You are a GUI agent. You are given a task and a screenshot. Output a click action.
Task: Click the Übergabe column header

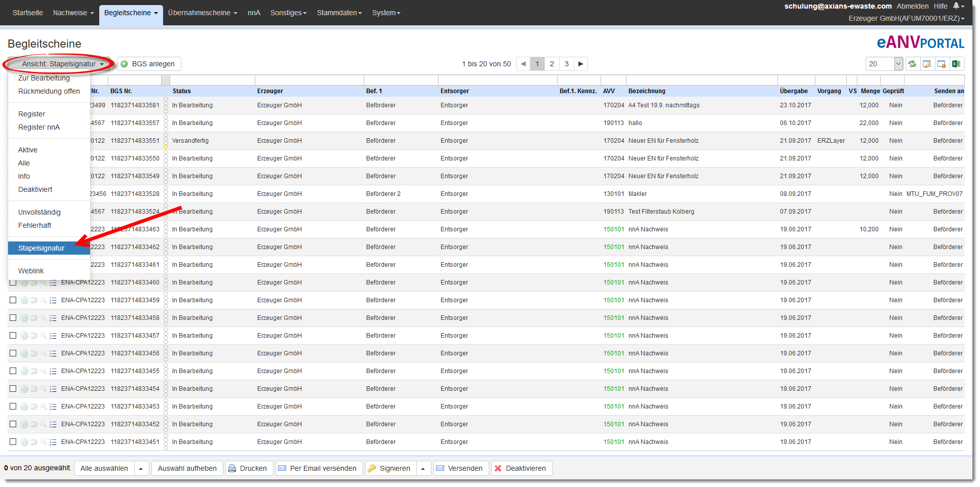point(794,91)
